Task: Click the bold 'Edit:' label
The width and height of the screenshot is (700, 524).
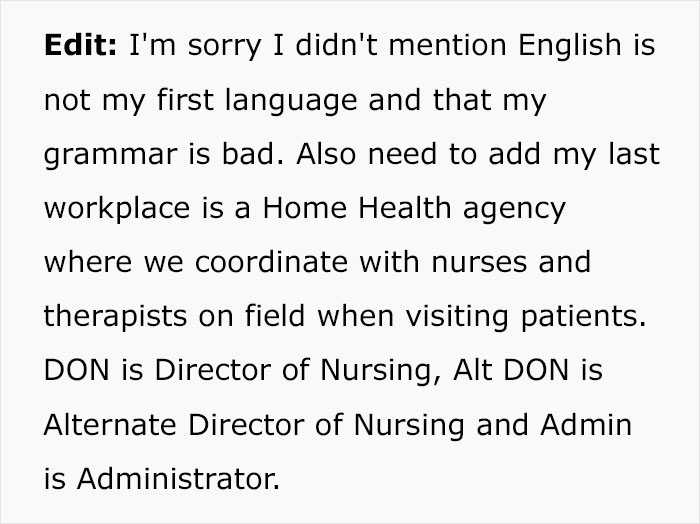Action: [80, 45]
